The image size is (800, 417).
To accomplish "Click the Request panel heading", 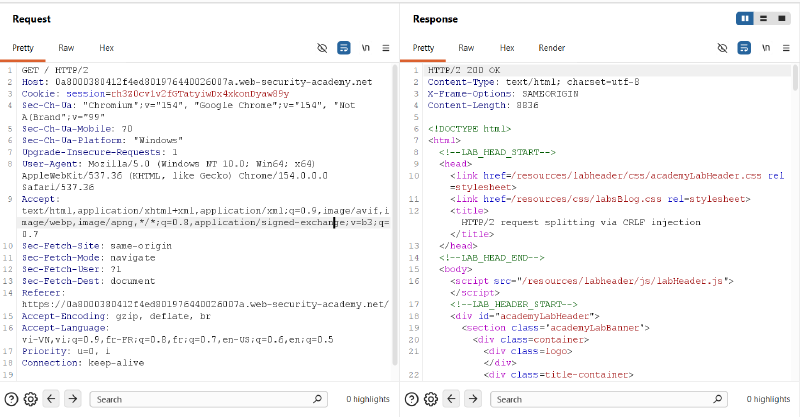I will (x=32, y=19).
